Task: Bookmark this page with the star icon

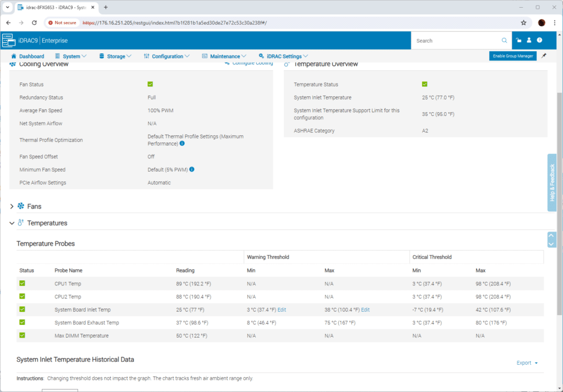Action: click(x=523, y=23)
